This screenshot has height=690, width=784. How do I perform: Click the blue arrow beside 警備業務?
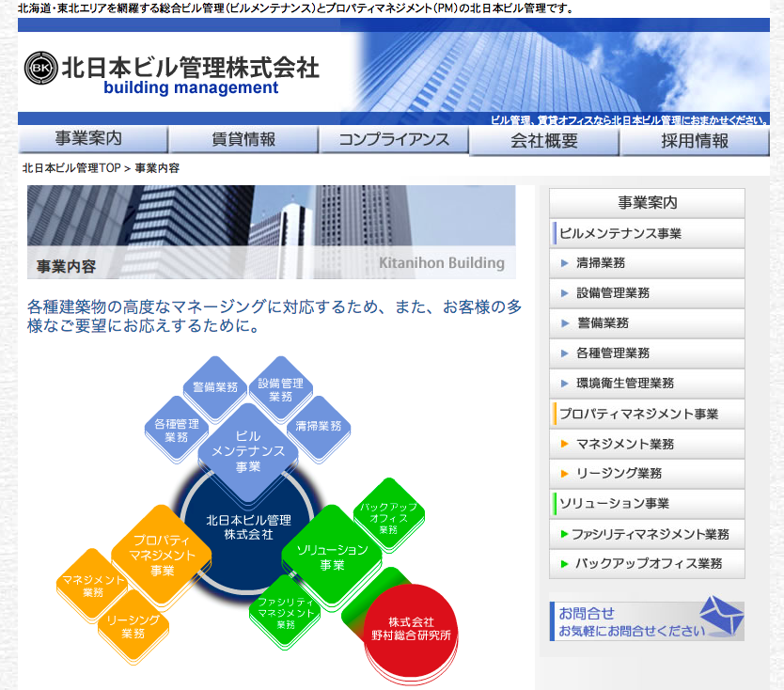[565, 323]
